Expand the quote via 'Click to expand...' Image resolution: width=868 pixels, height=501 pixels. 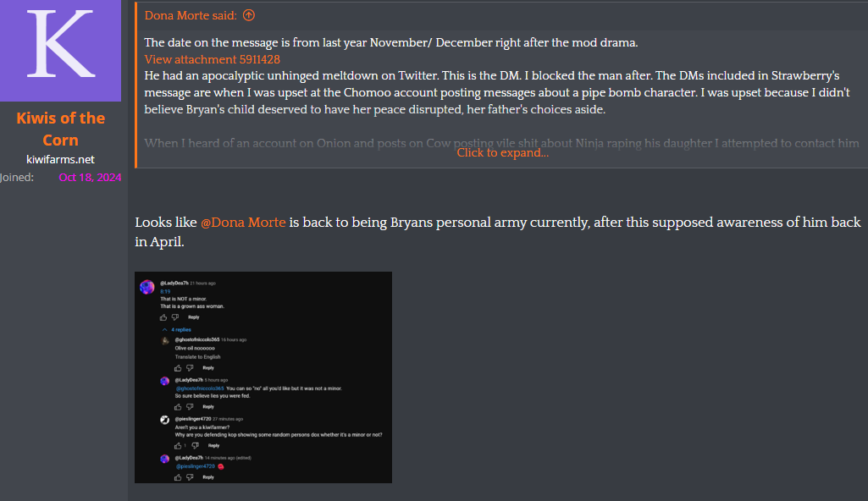point(503,152)
